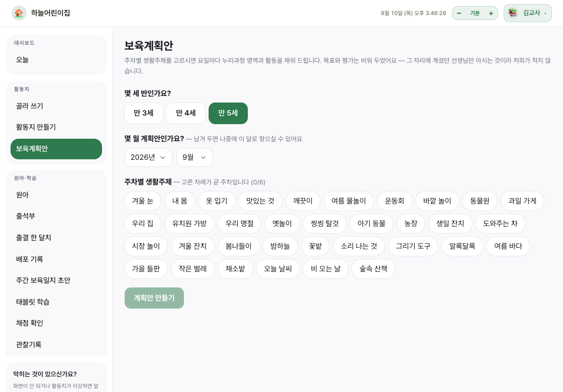This screenshot has width=563, height=392.
Task: Toggle the 유치원 가방 theme chip
Action: tap(190, 224)
